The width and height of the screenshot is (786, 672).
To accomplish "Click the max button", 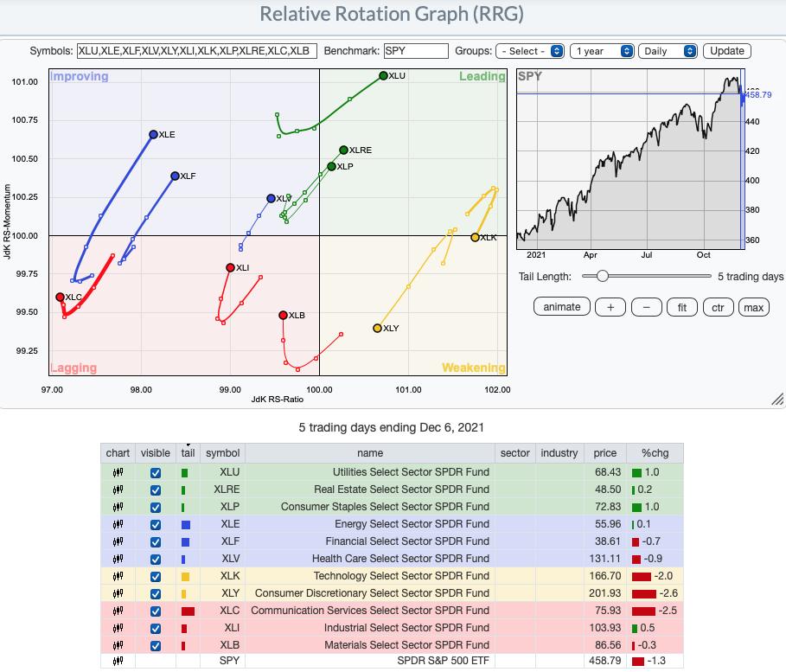I will point(753,307).
